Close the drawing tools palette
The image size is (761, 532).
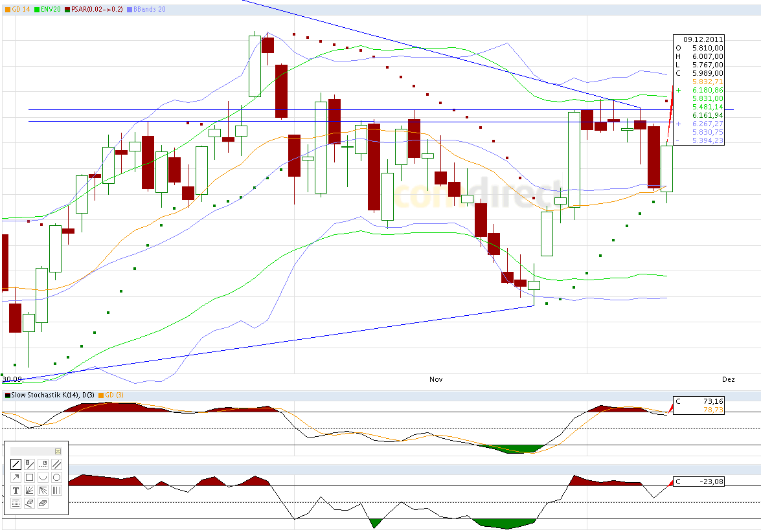58,451
